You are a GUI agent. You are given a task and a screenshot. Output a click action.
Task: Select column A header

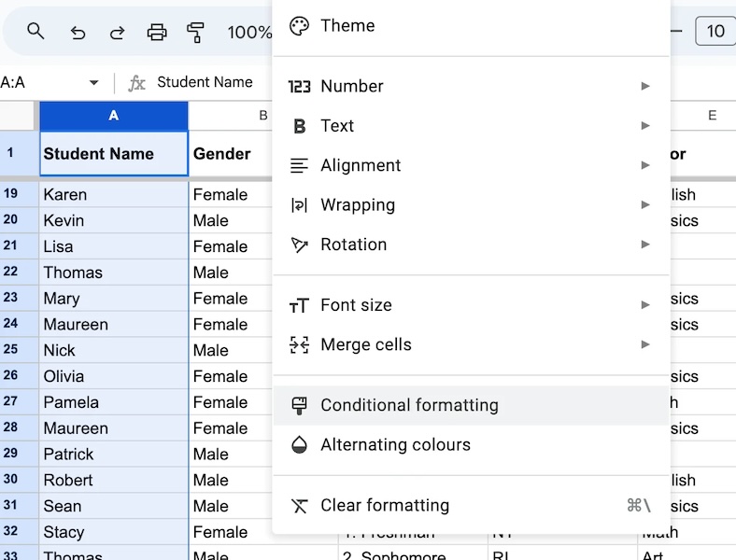pyautogui.click(x=114, y=116)
